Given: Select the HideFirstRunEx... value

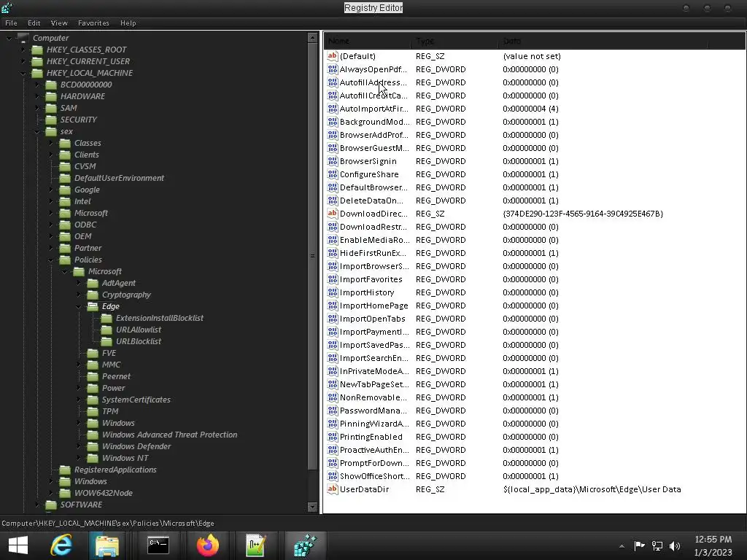Looking at the screenshot, I should click(373, 253).
